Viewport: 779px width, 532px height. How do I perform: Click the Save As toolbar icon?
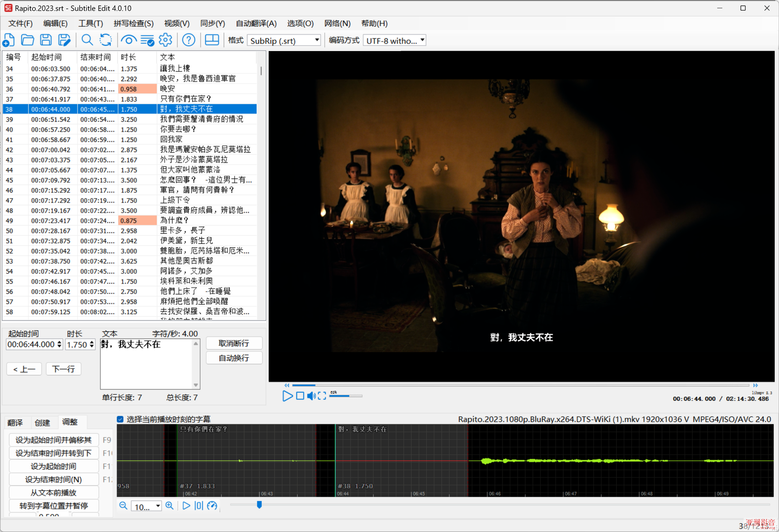pyautogui.click(x=64, y=40)
